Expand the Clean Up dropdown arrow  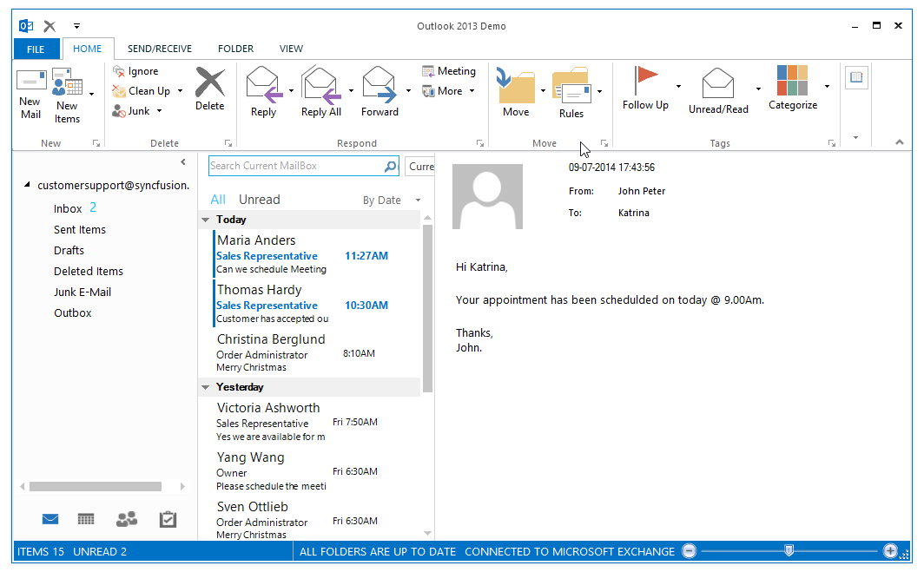pos(181,91)
